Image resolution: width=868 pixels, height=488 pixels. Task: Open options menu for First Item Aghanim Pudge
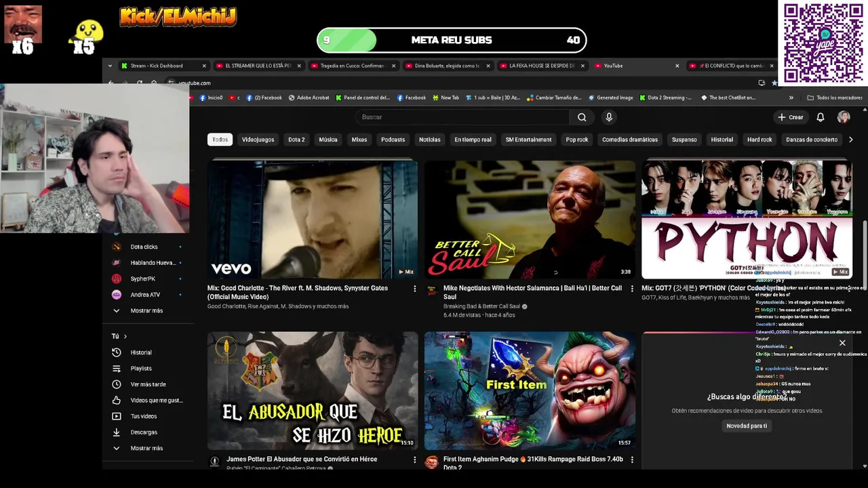631,460
